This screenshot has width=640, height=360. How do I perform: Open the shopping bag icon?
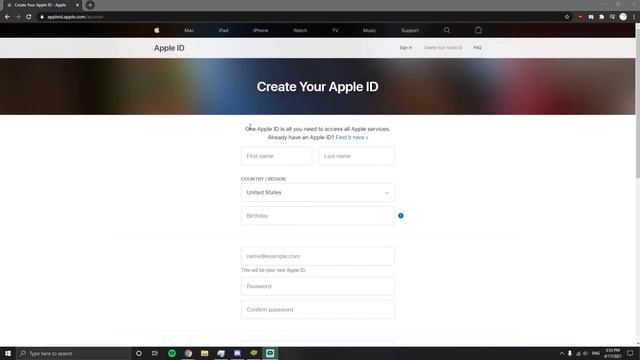click(478, 30)
